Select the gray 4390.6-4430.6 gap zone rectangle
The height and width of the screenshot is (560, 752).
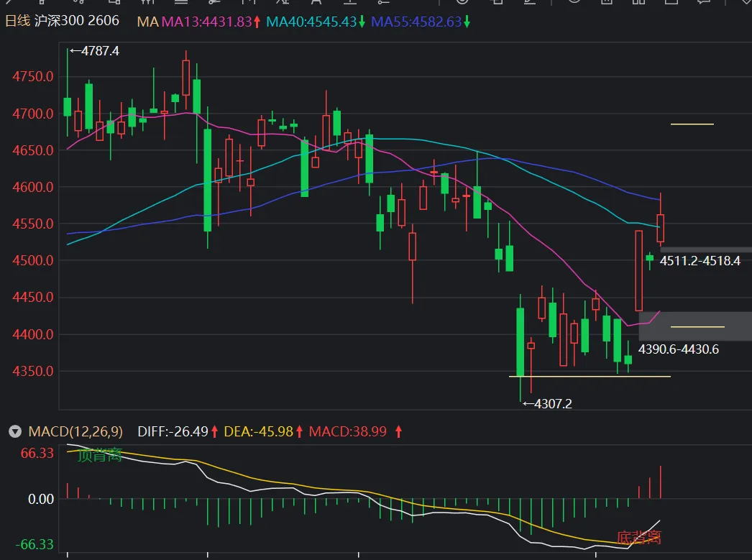click(695, 326)
